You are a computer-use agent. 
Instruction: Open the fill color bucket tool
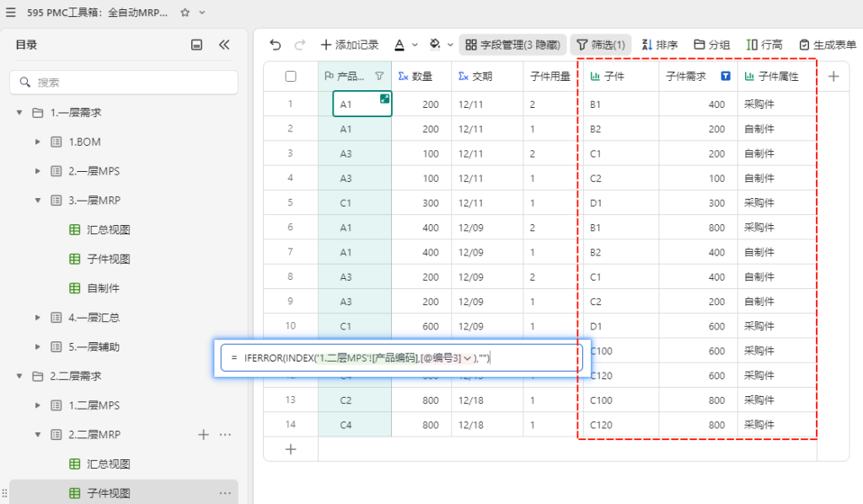coord(435,44)
